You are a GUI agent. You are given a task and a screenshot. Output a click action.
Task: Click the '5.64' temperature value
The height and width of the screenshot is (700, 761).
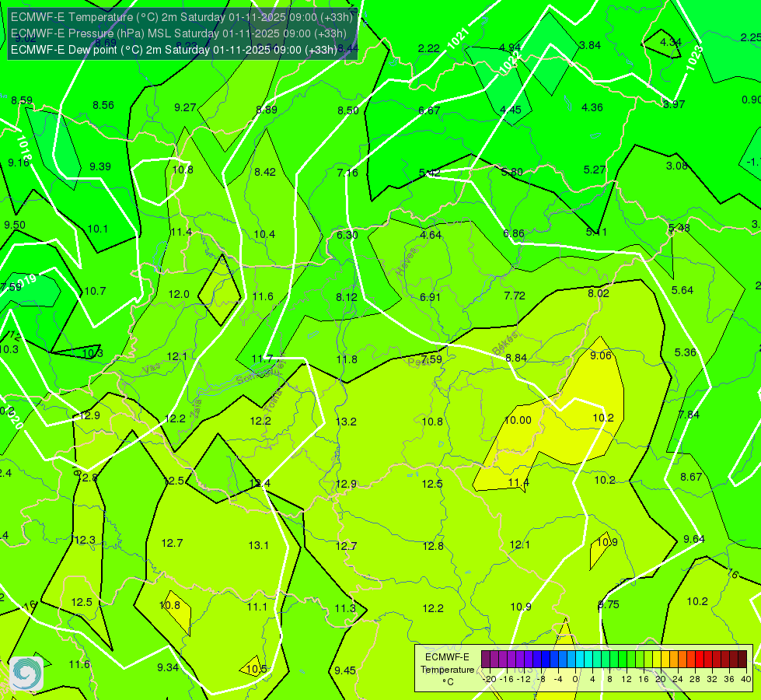[682, 290]
